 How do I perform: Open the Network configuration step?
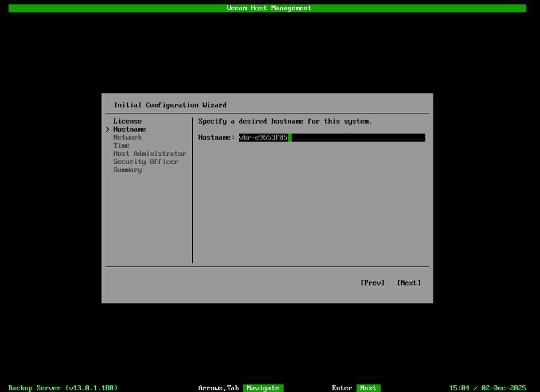pos(127,137)
